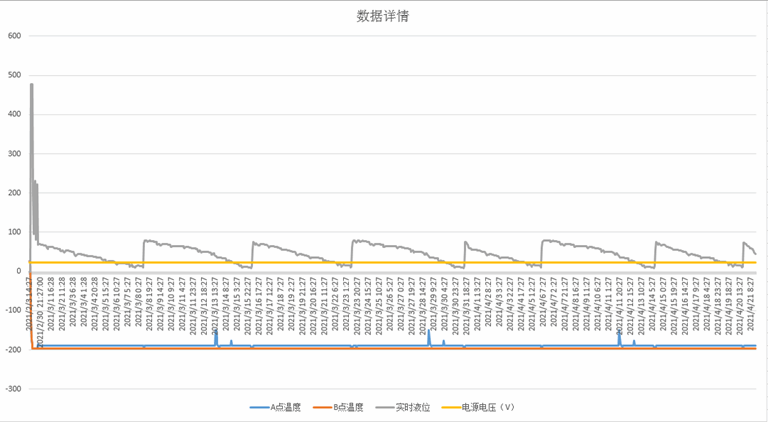Select the 400 y-axis label
768x422 pixels.
tap(15, 114)
